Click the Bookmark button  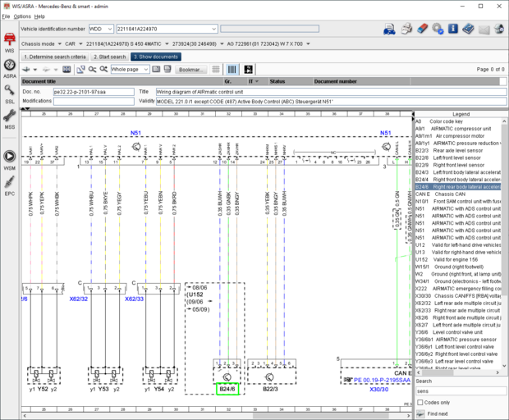pyautogui.click(x=190, y=70)
